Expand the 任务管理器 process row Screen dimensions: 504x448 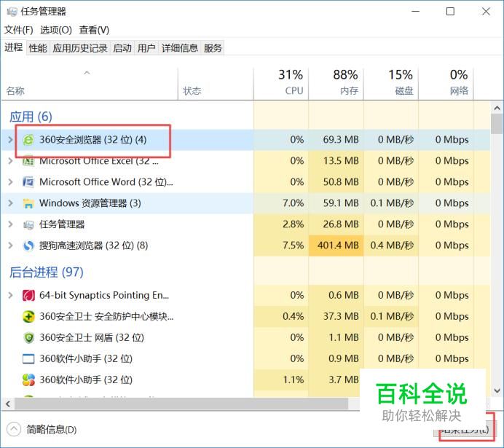(10, 224)
